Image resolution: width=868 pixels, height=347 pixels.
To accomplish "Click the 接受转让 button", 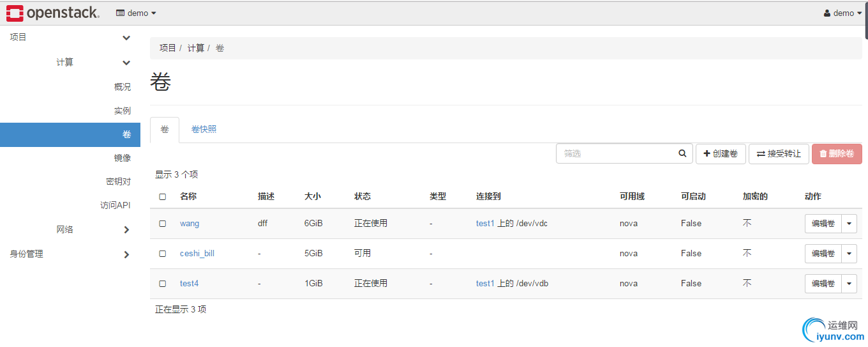I will [779, 154].
